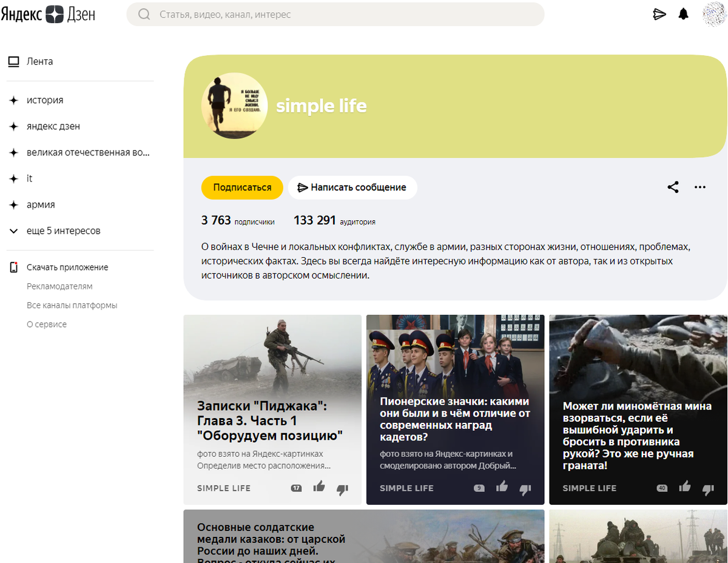Click the Подписаться subscribe button
The width and height of the screenshot is (728, 563).
click(242, 187)
